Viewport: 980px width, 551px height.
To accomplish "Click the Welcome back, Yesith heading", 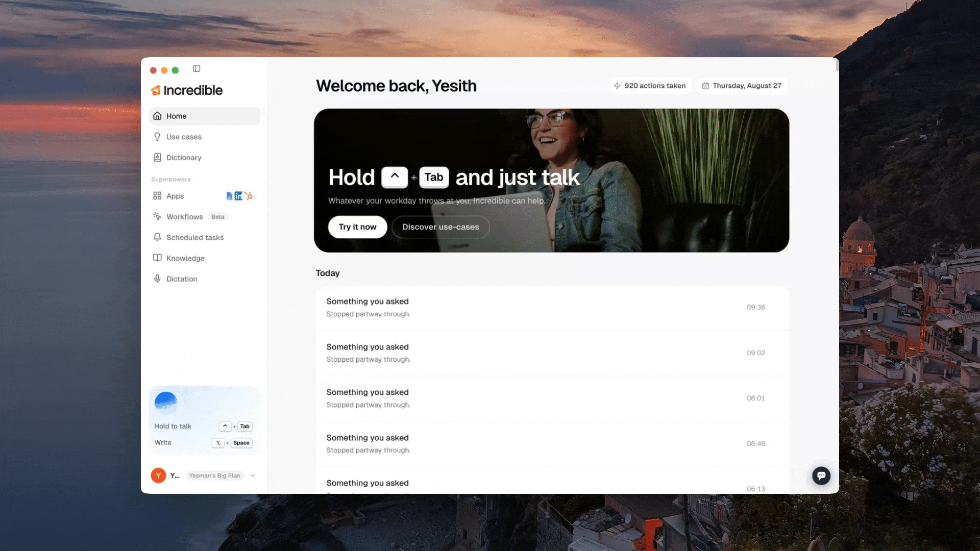I will click(x=396, y=86).
